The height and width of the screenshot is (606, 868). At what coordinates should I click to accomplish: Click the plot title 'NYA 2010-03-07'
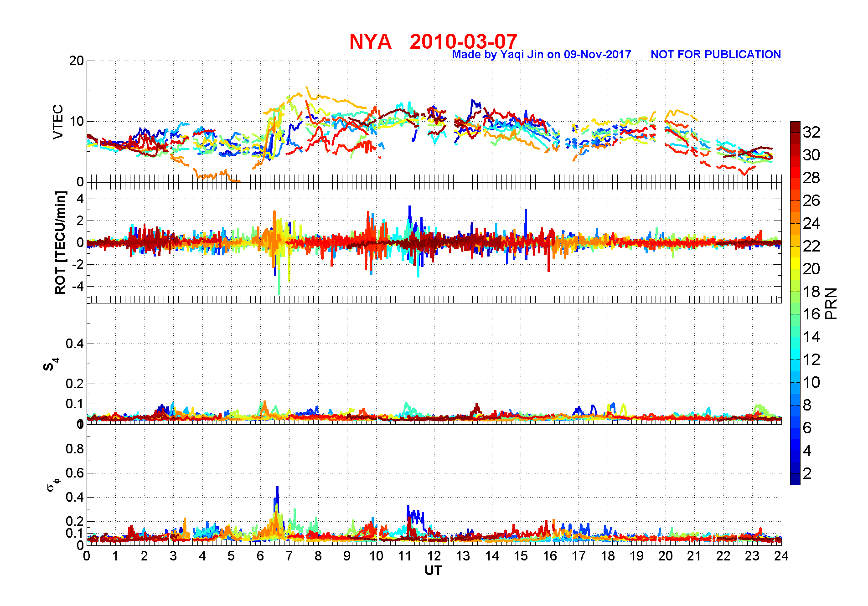(433, 41)
